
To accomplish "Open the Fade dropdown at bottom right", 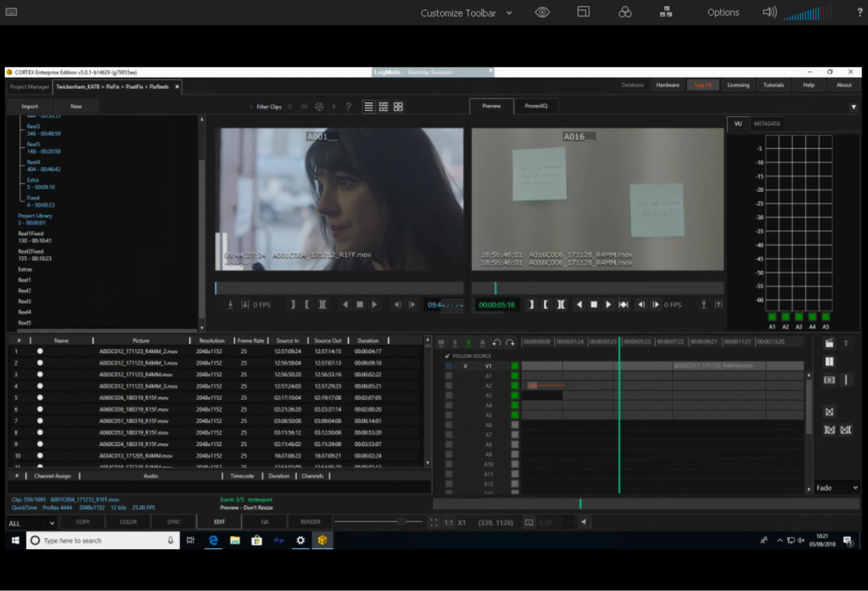I will [x=835, y=487].
